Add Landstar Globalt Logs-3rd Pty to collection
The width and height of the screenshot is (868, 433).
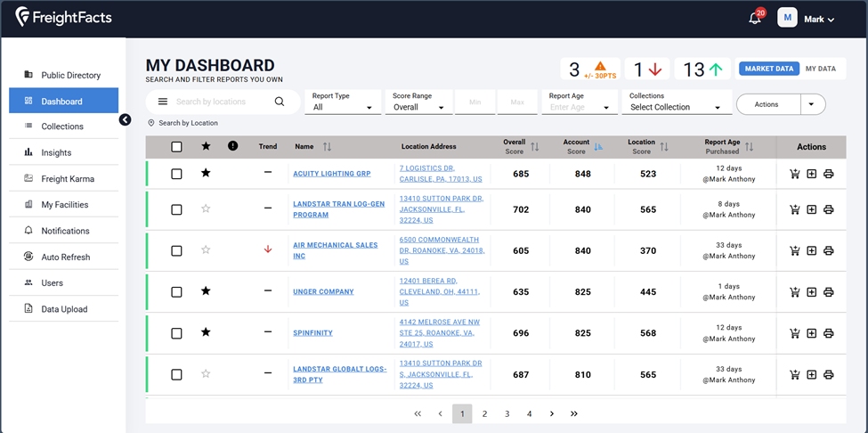pos(812,375)
